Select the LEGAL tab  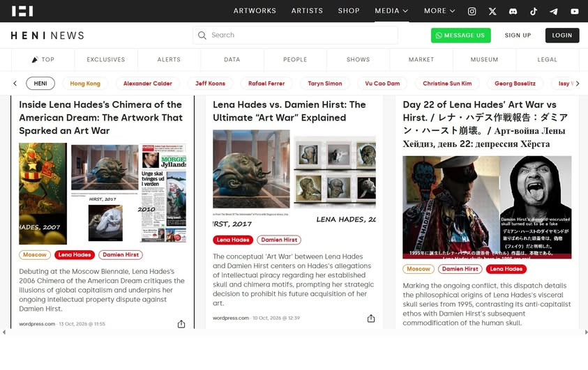(547, 59)
